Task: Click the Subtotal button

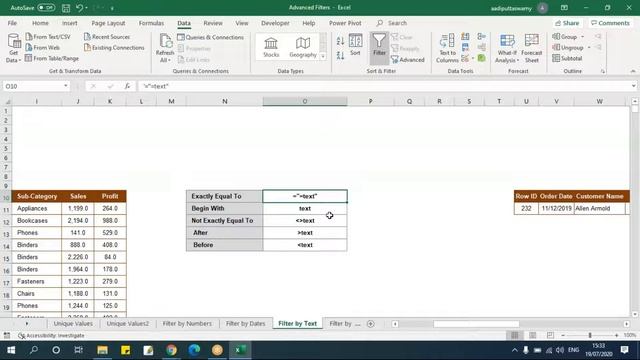Action: pyautogui.click(x=567, y=58)
